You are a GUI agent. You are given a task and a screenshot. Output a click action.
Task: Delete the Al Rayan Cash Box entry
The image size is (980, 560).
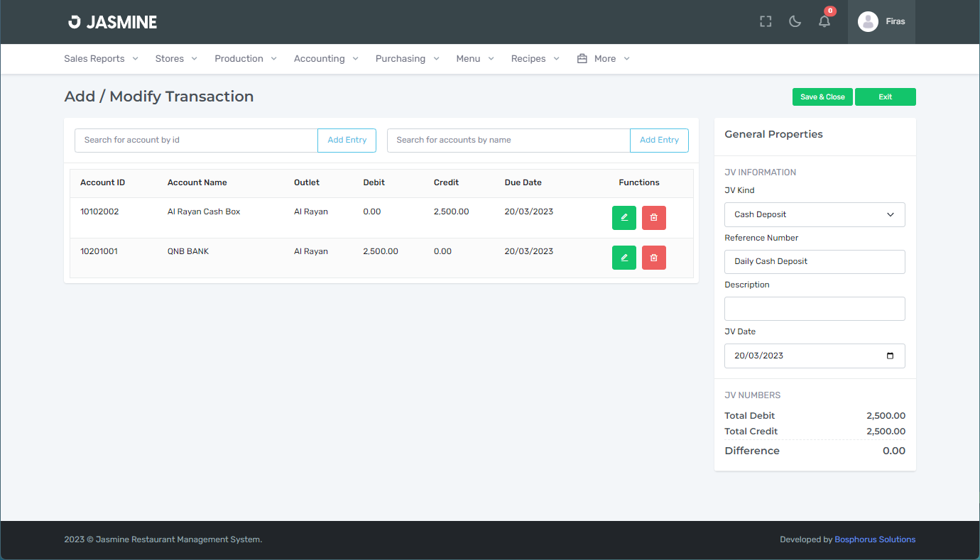(653, 218)
